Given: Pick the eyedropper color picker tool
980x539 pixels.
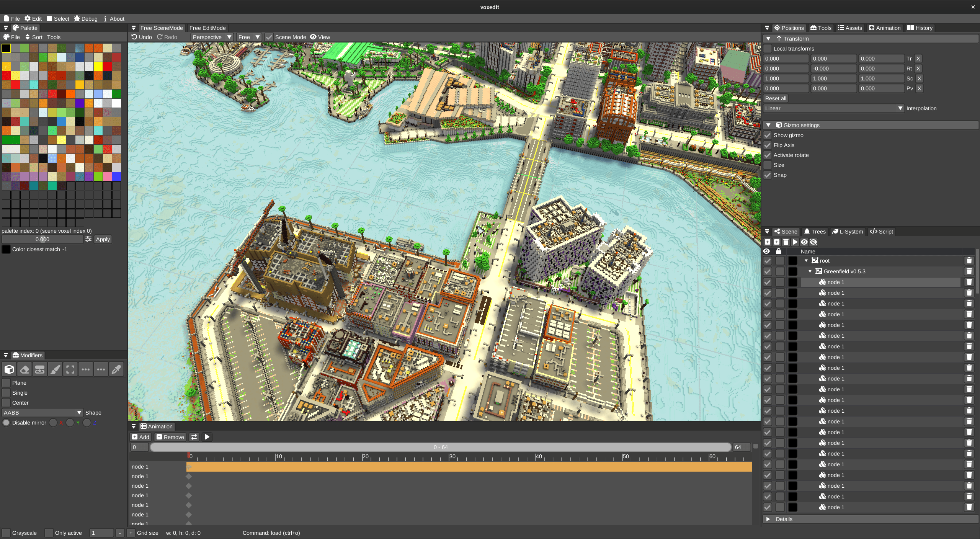Looking at the screenshot, I should 116,369.
